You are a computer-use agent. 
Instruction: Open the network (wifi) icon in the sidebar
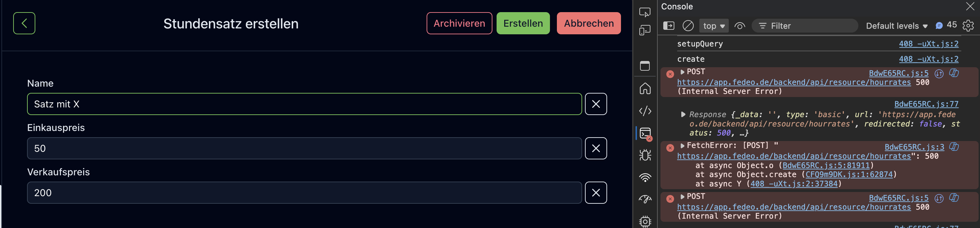point(645,177)
